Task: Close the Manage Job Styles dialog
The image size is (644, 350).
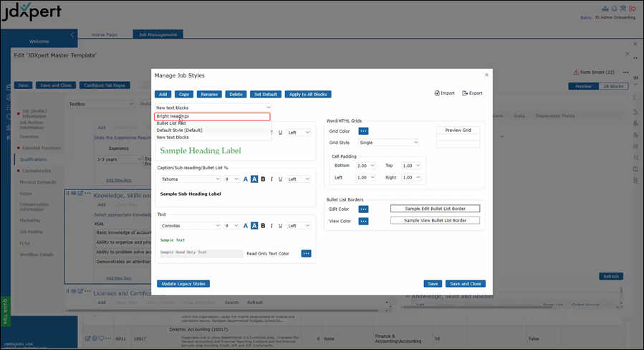Action: (486, 75)
